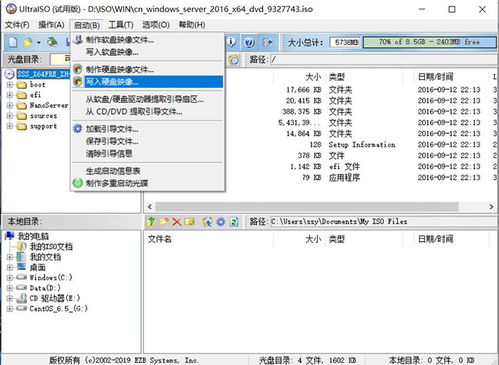Screen dimensions: 499x365
Task: Click the blue gear icon in local toolbar
Action: click(x=221, y=222)
